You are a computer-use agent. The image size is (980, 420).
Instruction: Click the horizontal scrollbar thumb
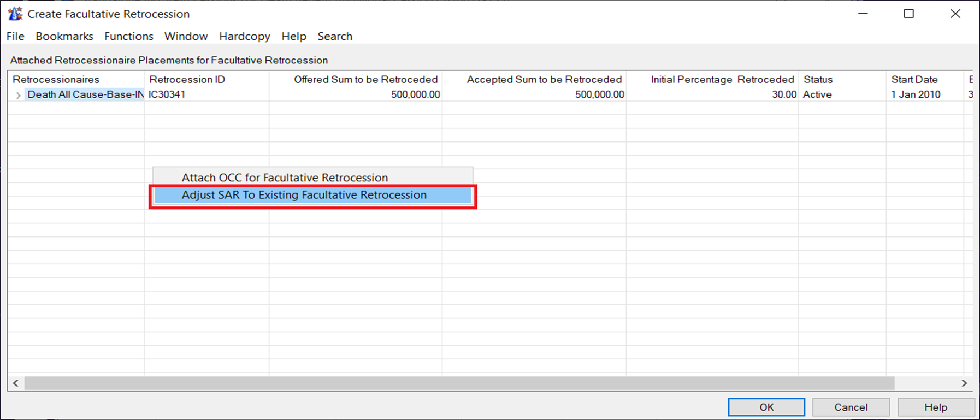click(459, 383)
